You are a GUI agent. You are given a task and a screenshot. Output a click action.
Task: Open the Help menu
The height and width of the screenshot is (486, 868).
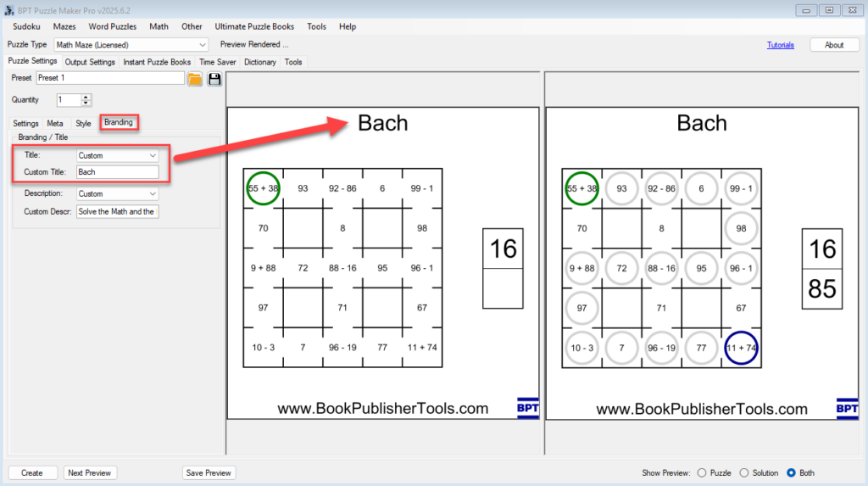coord(348,26)
